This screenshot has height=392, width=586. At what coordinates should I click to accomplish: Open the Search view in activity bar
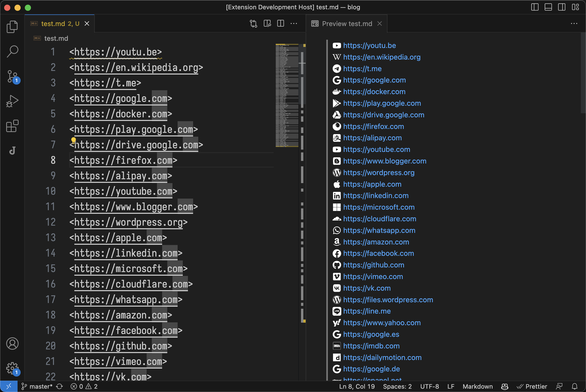(12, 51)
